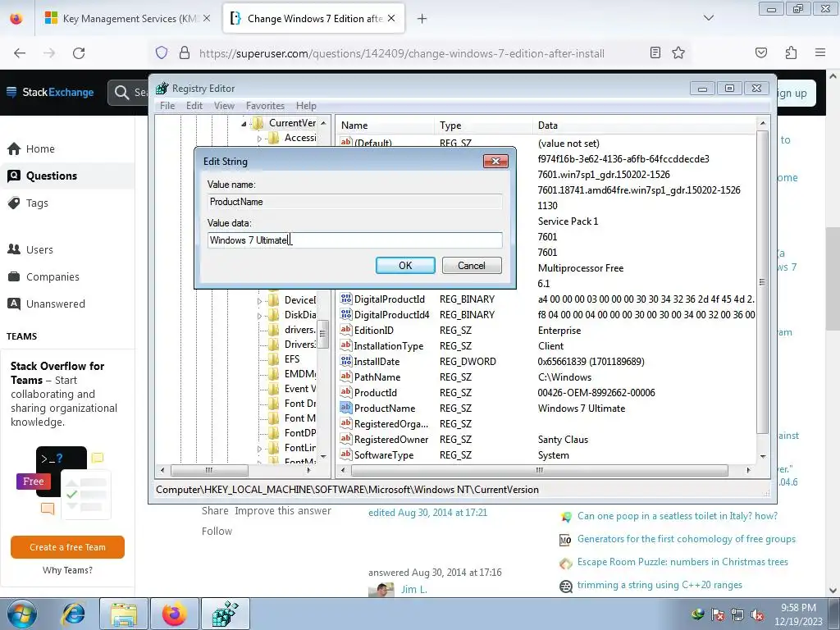Click the Type column header
Image resolution: width=840 pixels, height=630 pixels.
(x=484, y=126)
